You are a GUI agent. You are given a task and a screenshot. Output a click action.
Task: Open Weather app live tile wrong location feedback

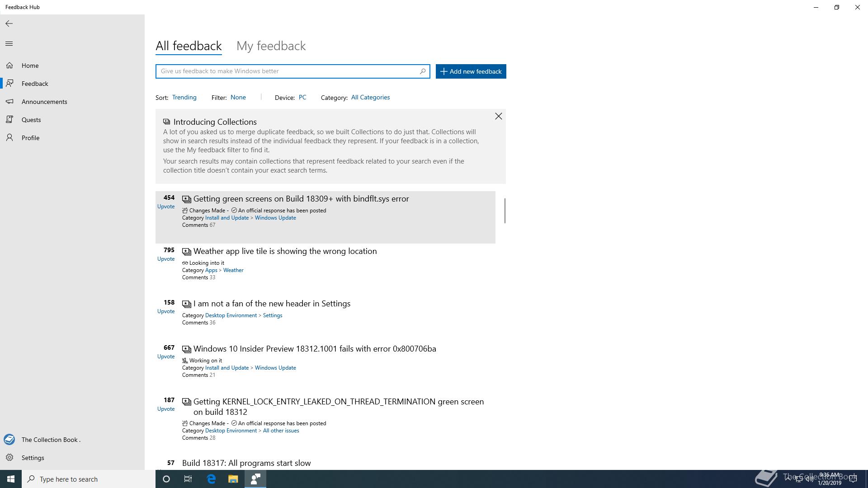285,251
